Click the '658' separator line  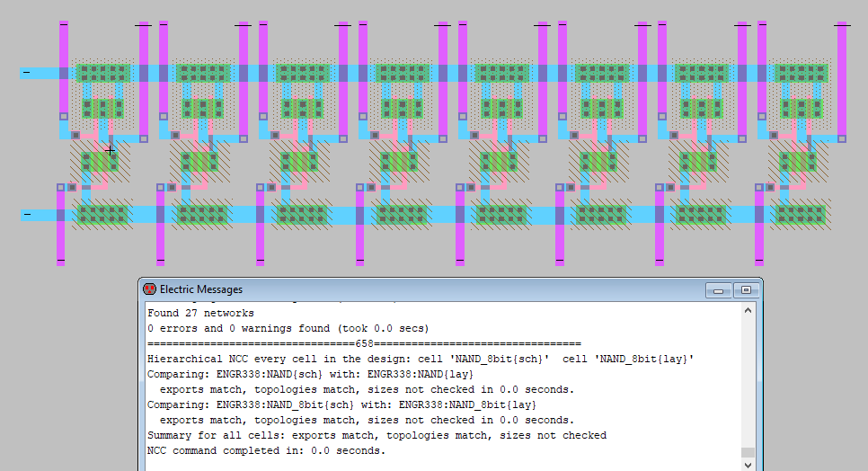364,343
